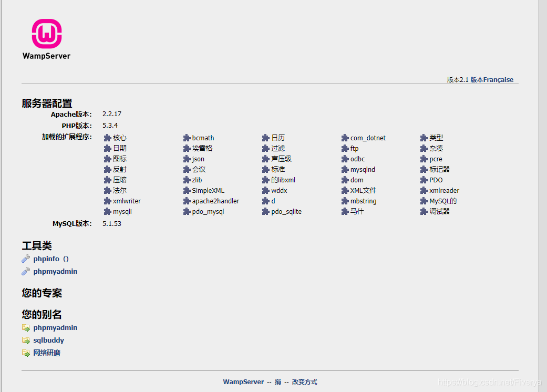Click the 您的别名 heading

click(42, 314)
